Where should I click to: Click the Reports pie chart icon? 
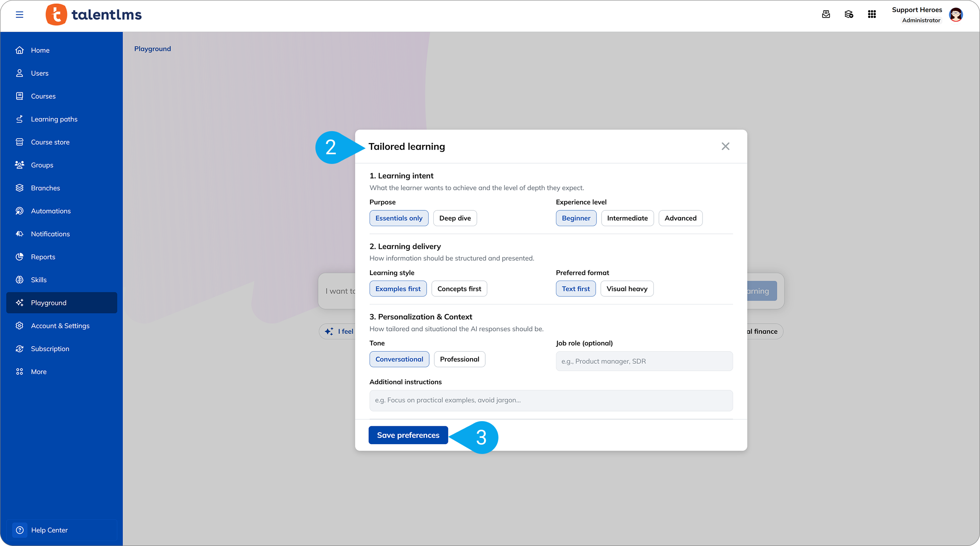pos(20,257)
